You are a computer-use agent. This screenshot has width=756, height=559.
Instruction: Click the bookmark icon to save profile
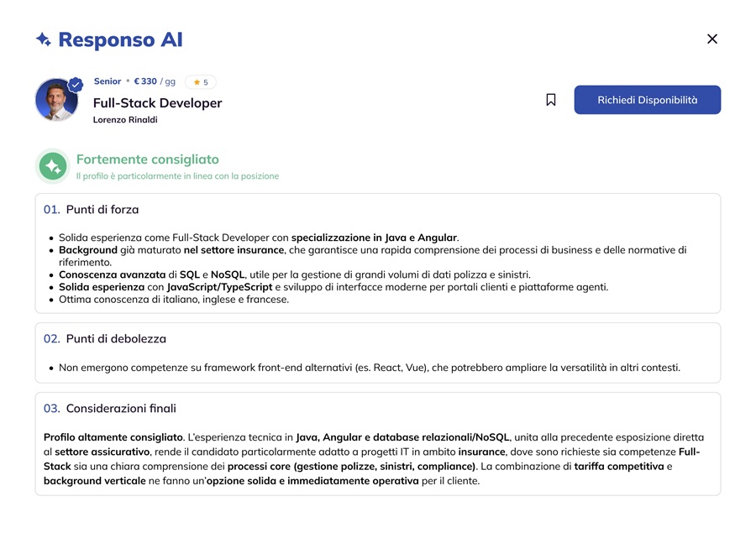[551, 100]
